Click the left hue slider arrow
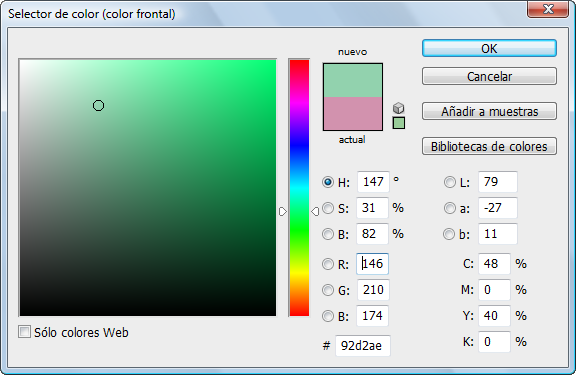The image size is (576, 375). (x=282, y=212)
